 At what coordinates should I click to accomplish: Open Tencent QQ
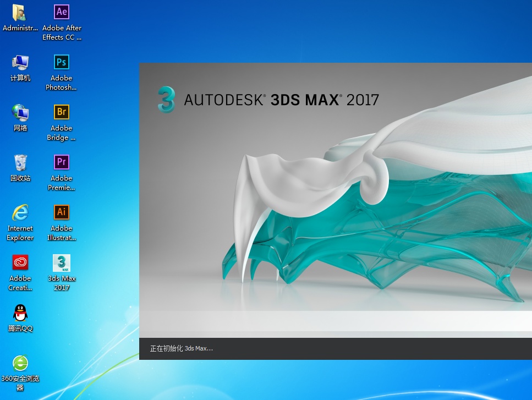tap(20, 312)
